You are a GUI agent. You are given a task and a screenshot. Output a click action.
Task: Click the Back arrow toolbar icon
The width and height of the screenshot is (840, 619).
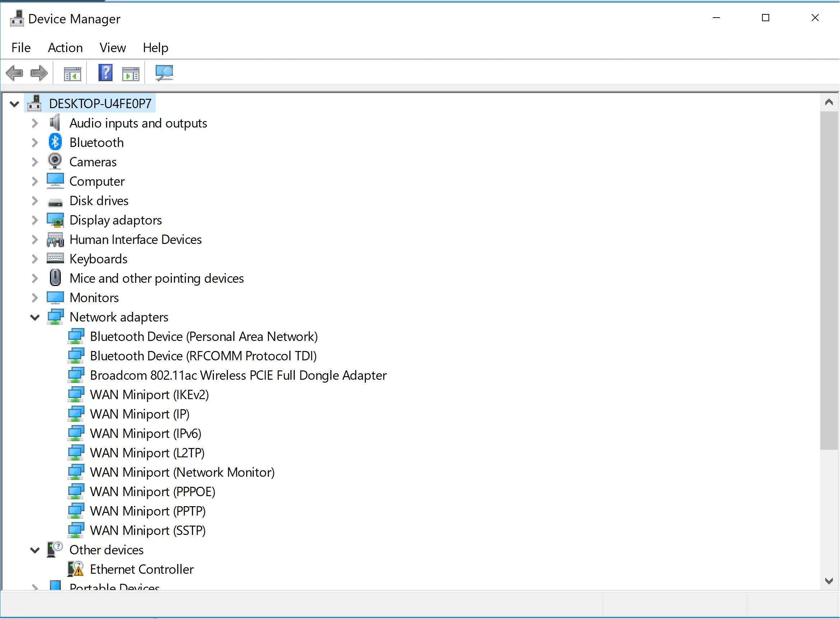coord(15,73)
